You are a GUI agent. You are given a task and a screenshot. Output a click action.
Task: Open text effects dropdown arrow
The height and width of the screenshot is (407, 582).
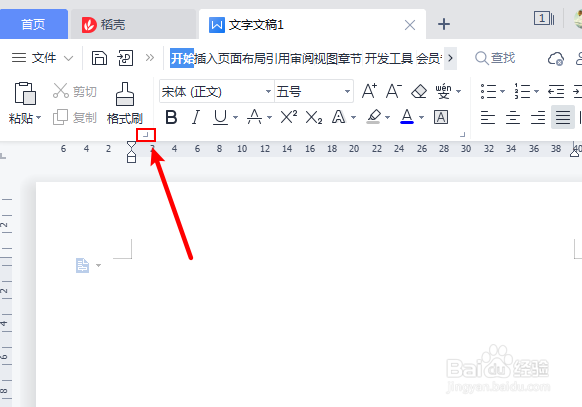353,118
